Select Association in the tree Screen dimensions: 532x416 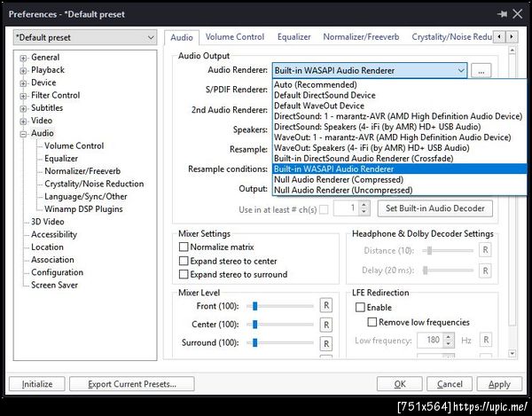pyautogui.click(x=52, y=260)
